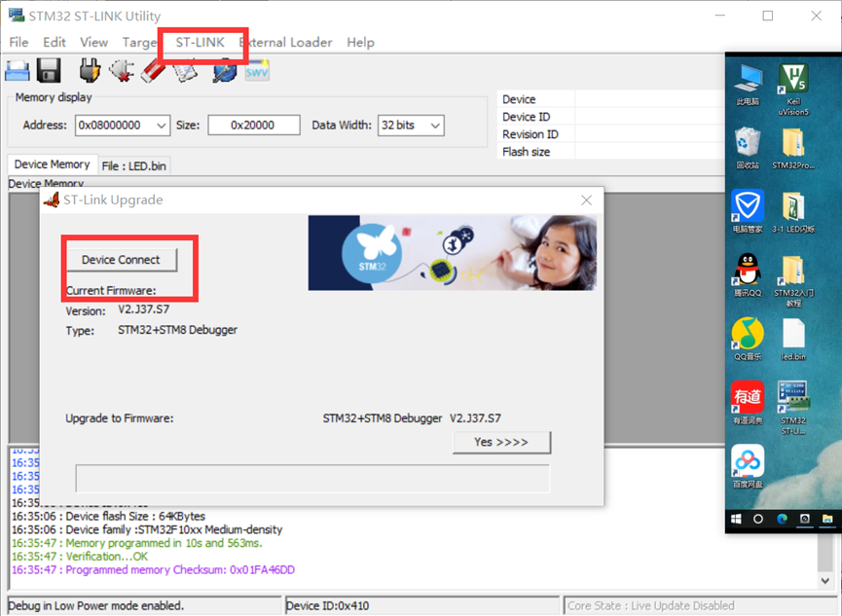Click the Size input field 0x20000
The image size is (842, 616).
253,126
